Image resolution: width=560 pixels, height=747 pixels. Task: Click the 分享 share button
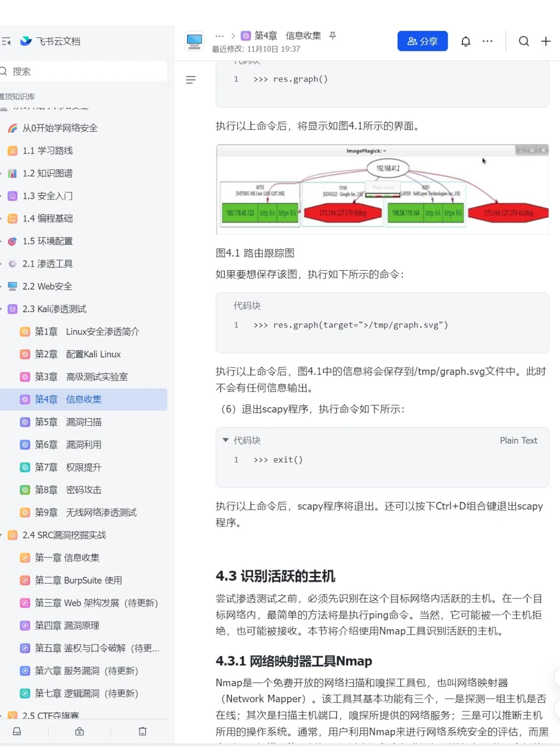click(423, 41)
